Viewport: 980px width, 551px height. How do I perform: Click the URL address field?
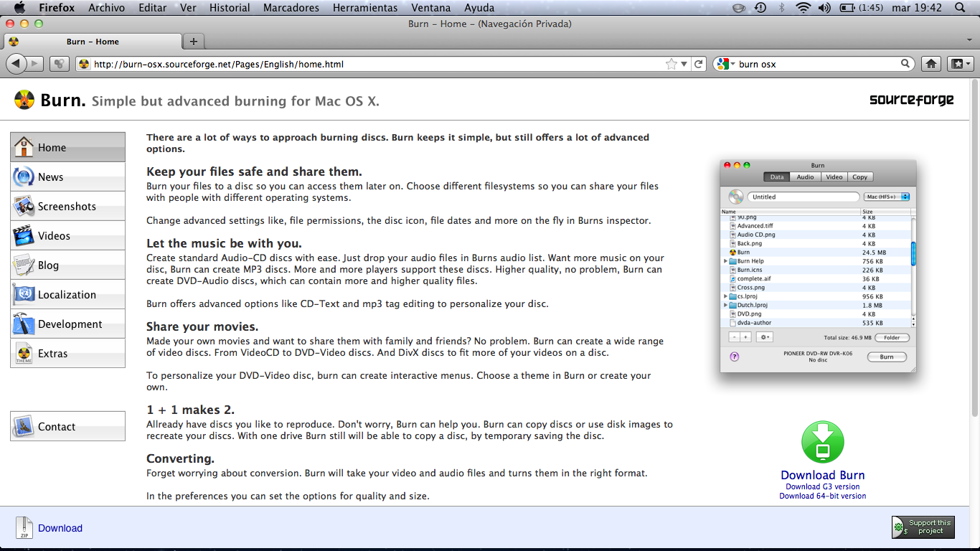[373, 64]
